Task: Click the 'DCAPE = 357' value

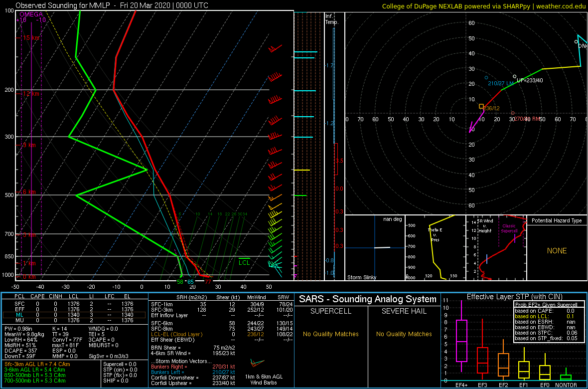Action: point(20,350)
